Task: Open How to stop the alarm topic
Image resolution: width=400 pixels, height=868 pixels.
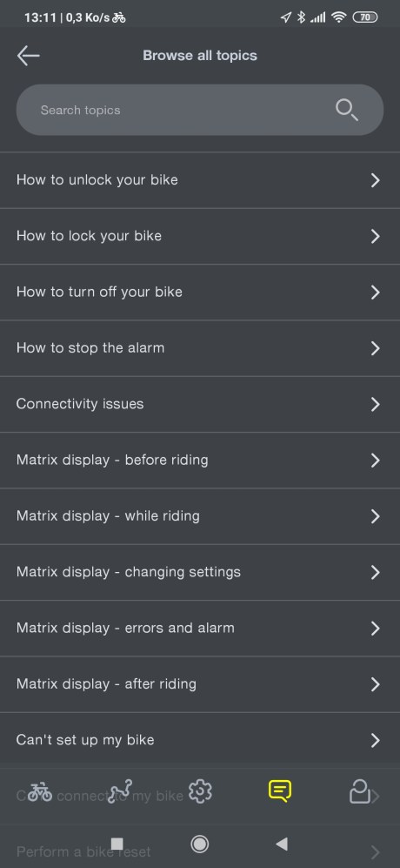Action: 200,348
